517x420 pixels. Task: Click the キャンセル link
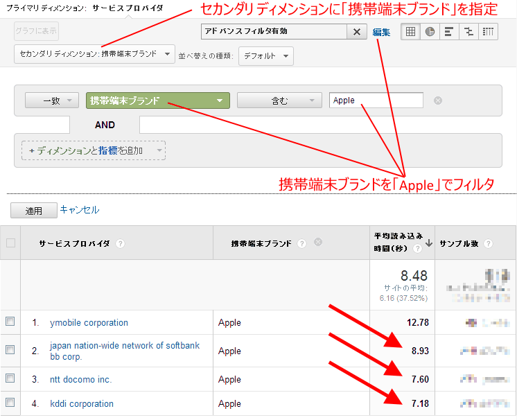point(80,209)
